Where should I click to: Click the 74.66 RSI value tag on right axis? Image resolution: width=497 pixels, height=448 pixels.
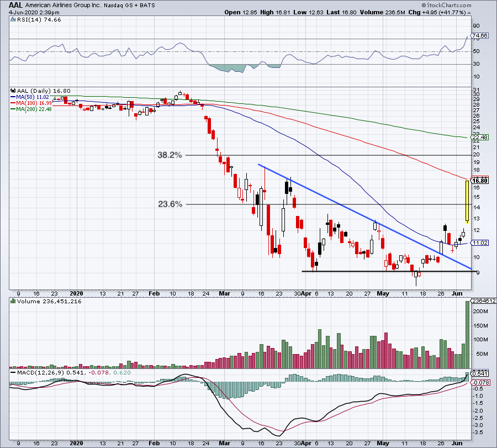tap(480, 36)
